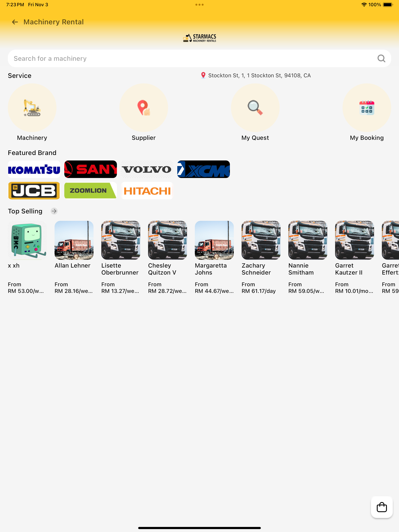The width and height of the screenshot is (399, 532).
Task: Open the Chesley Quitzon V thumbnail
Action: [168, 240]
